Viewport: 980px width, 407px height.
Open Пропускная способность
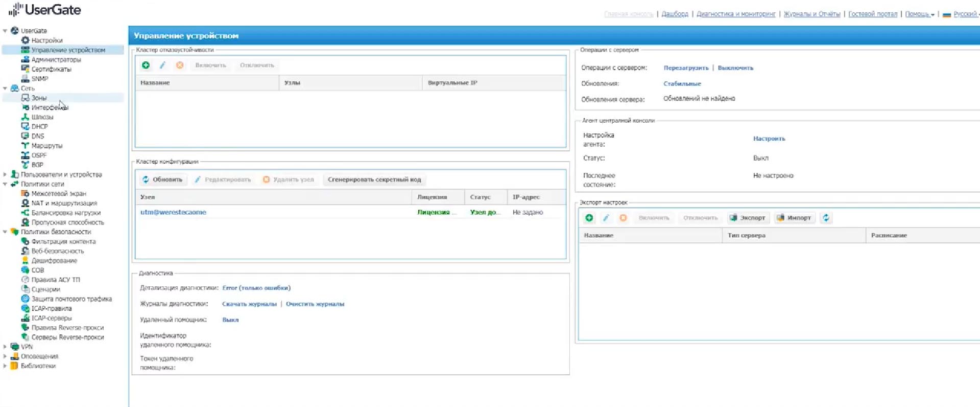point(68,222)
